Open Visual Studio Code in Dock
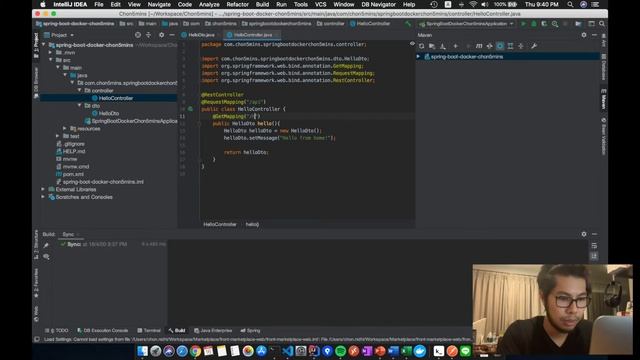The height and width of the screenshot is (360, 640). click(287, 351)
